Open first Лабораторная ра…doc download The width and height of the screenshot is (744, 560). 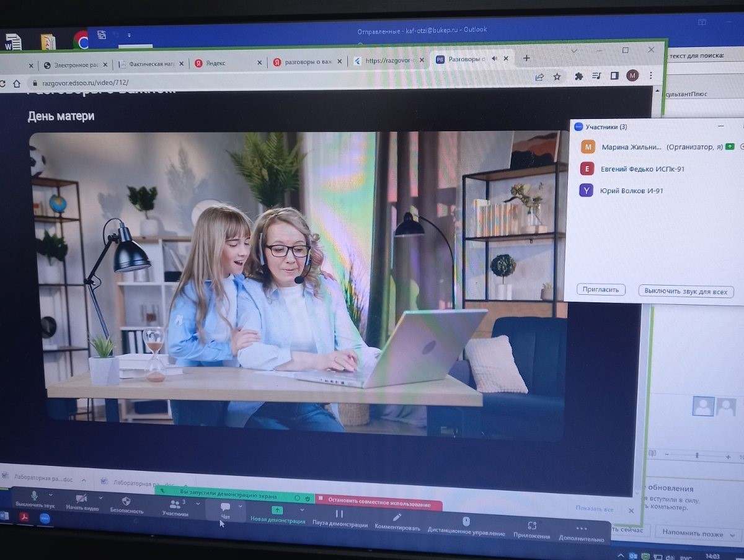(x=43, y=477)
